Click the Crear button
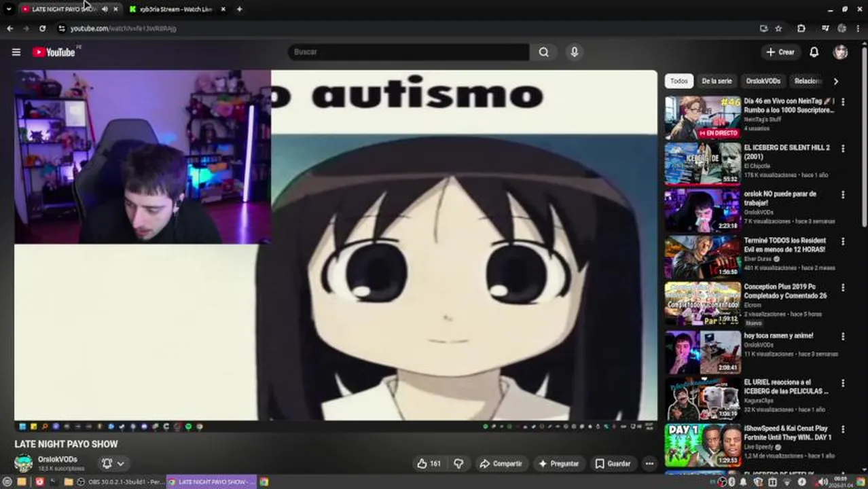The width and height of the screenshot is (868, 489). [x=780, y=52]
